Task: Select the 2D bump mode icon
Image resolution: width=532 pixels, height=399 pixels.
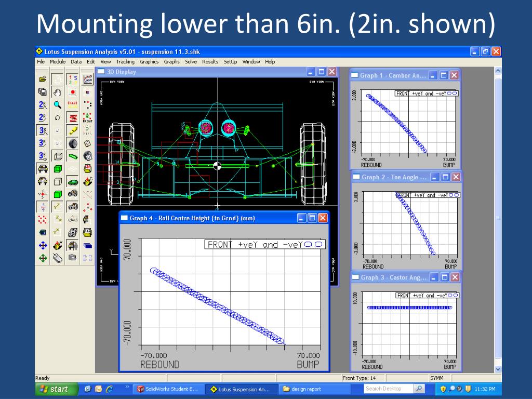Action: pos(43,105)
